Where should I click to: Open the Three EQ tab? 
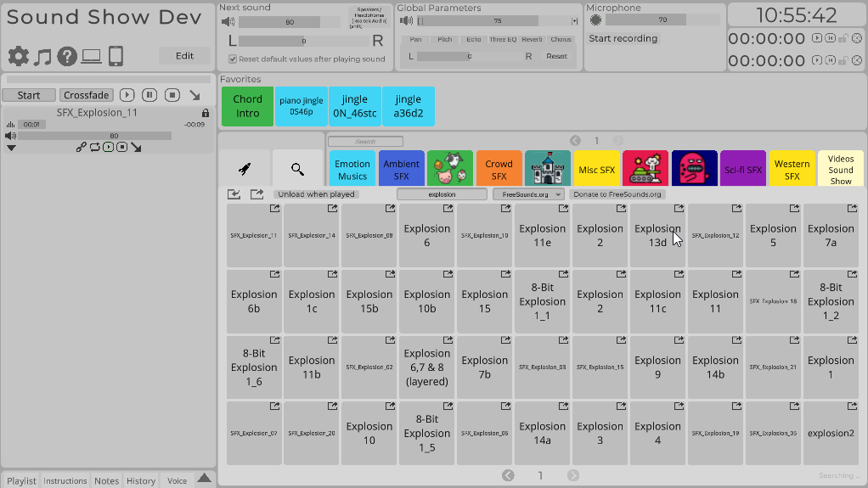pyautogui.click(x=503, y=39)
